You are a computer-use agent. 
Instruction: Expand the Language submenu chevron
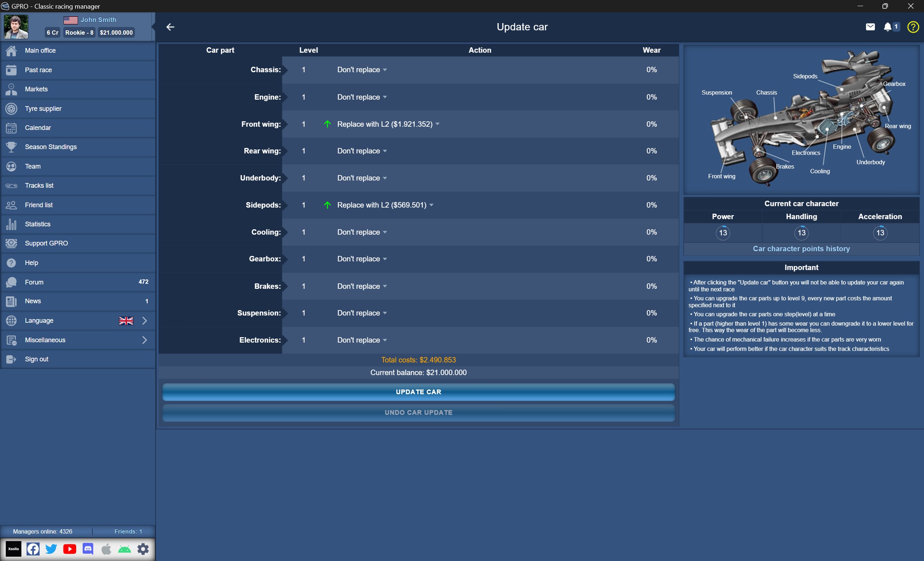(x=144, y=321)
